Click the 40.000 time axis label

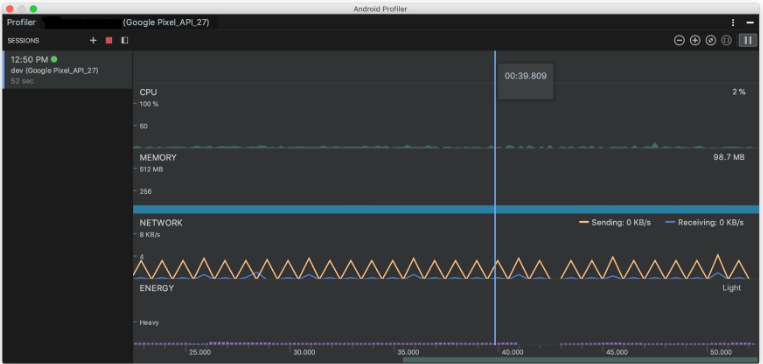(x=512, y=352)
